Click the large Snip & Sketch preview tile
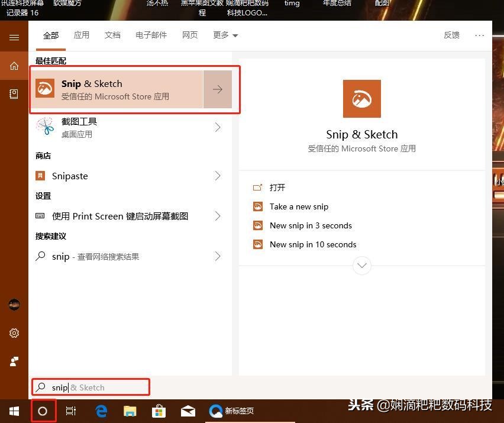The width and height of the screenshot is (504, 423). [361, 99]
